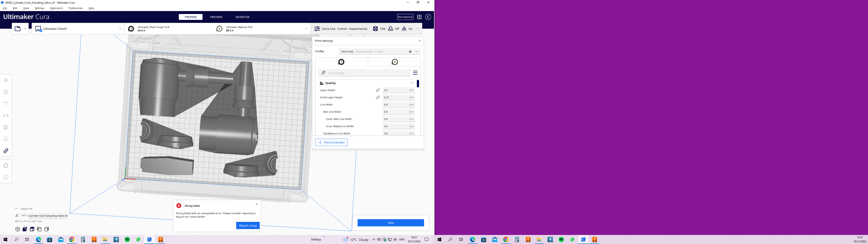Toggle adhesion On setting
Image resolution: width=868 pixels, height=244 pixels.
tap(408, 29)
